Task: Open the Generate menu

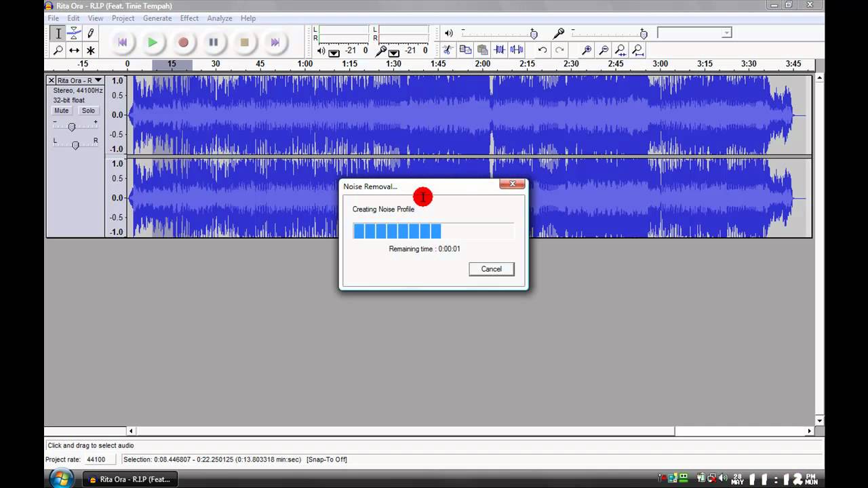Action: point(157,18)
